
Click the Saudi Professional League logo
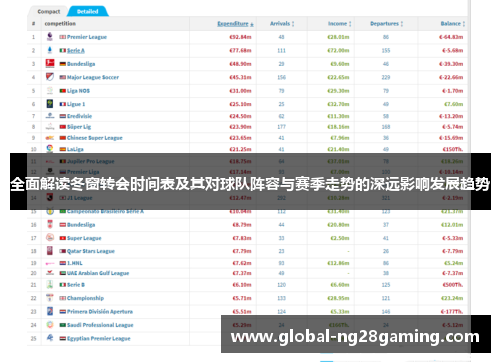[x=50, y=324]
